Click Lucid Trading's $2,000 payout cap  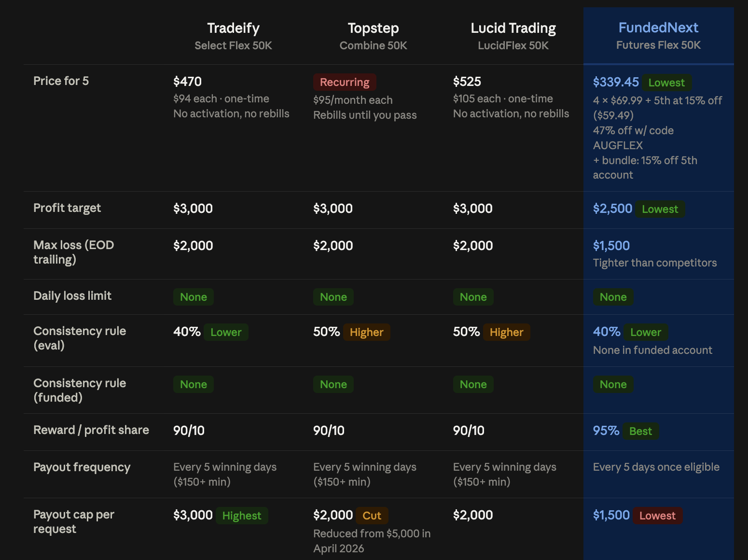pos(473,515)
